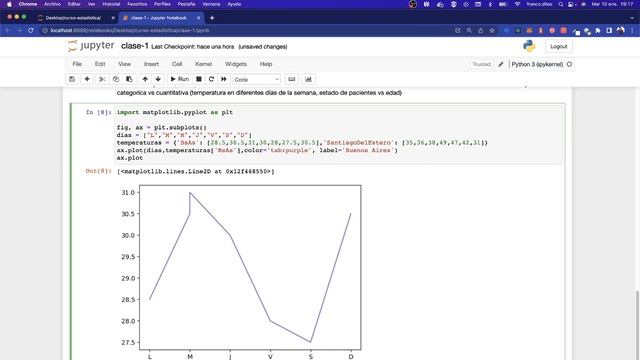Click the Jupyter logo
The height and width of the screenshot is (360, 640).
(91, 46)
